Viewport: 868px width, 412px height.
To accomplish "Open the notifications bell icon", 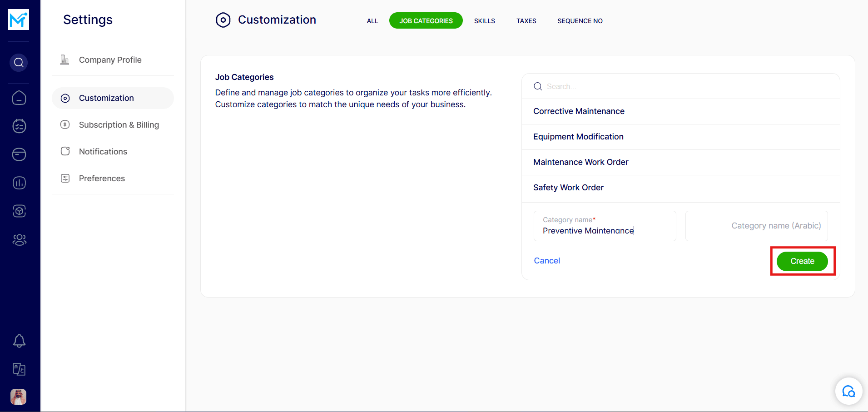I will (19, 341).
